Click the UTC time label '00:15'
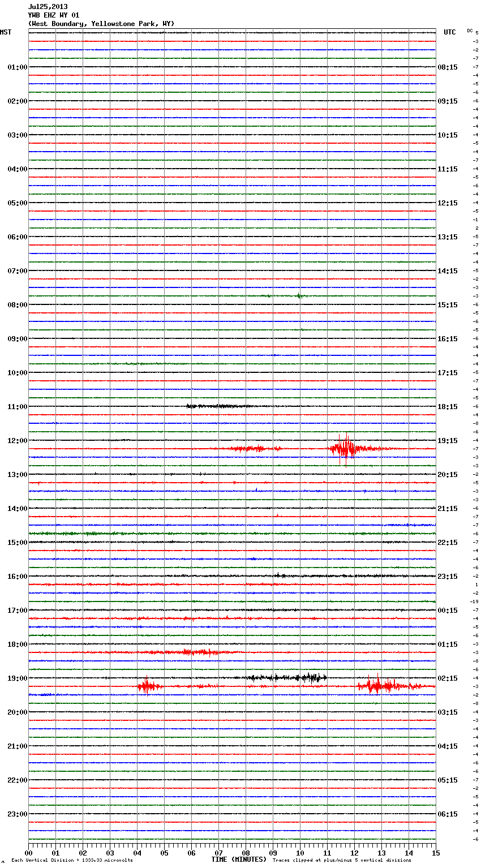Viewport: 481px width, 868px height. click(448, 611)
